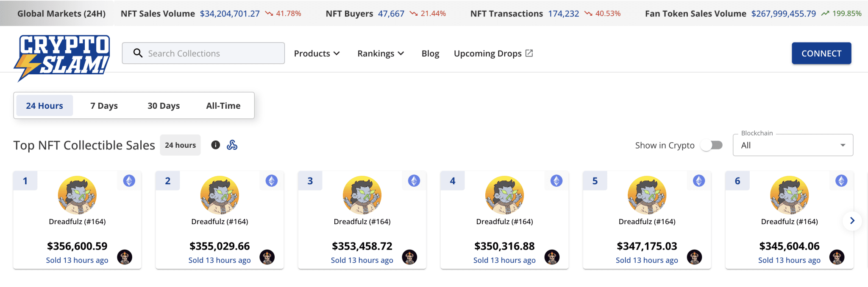
Task: Click Fan Token Sales Volume value $267,999,455.79
Action: (x=784, y=14)
